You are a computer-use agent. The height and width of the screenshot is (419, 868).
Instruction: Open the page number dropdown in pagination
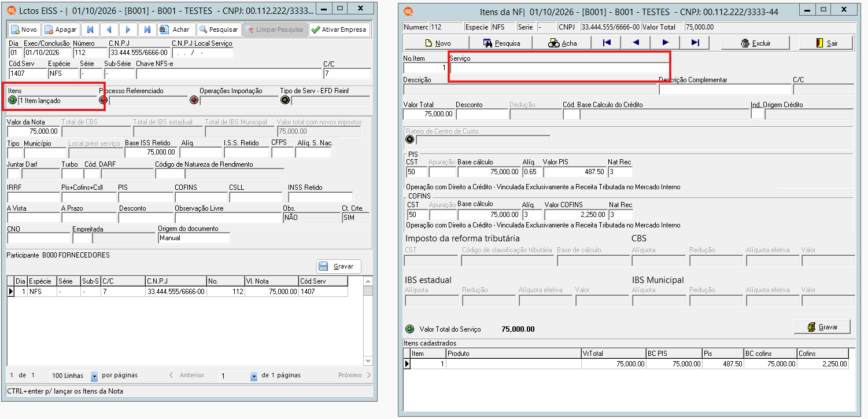tap(253, 376)
